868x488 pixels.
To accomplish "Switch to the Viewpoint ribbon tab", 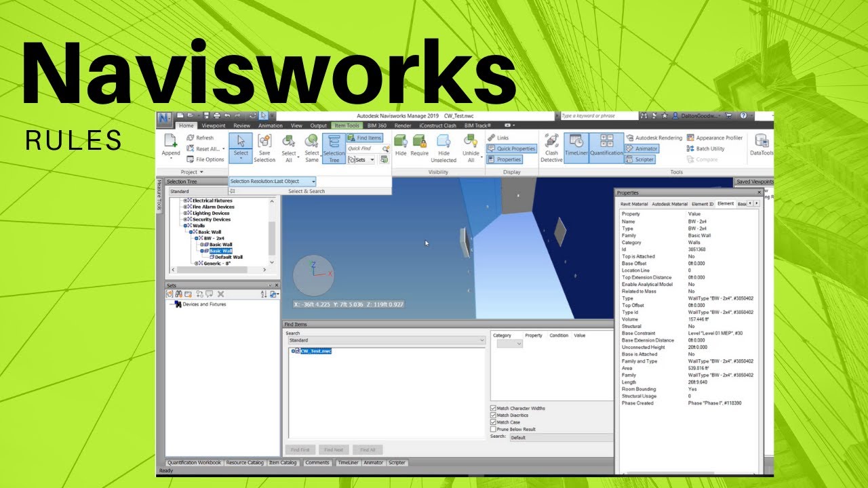I will 213,125.
